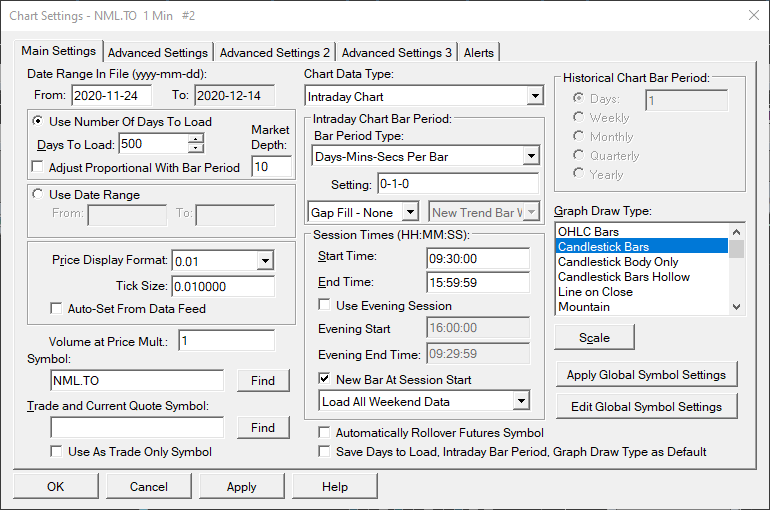Select Candlestick Body Only draw type

tap(642, 262)
